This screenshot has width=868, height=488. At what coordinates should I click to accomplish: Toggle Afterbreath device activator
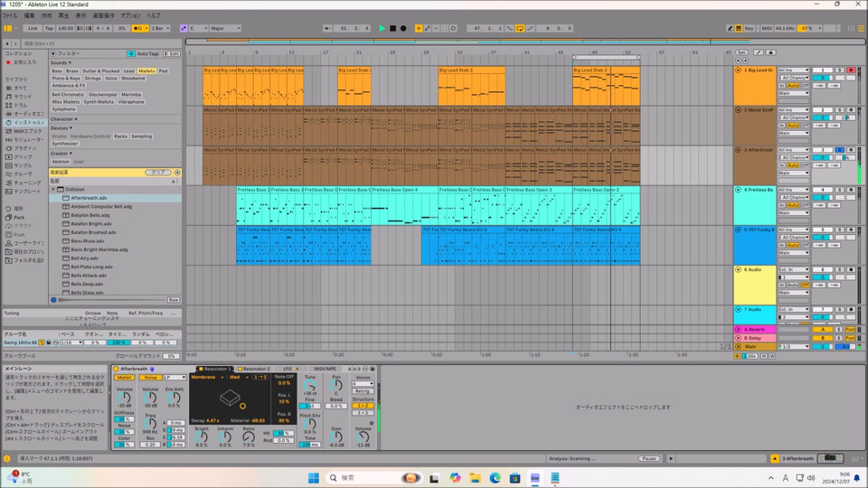[x=117, y=369]
